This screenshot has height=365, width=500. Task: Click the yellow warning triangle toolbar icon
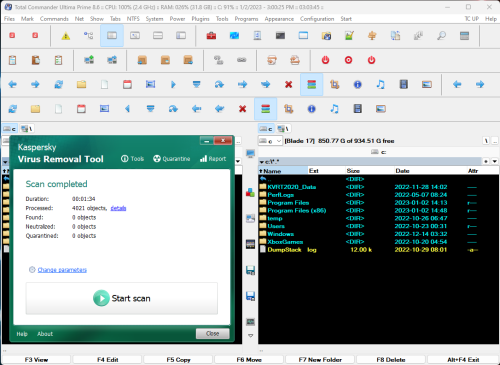tap(66, 35)
